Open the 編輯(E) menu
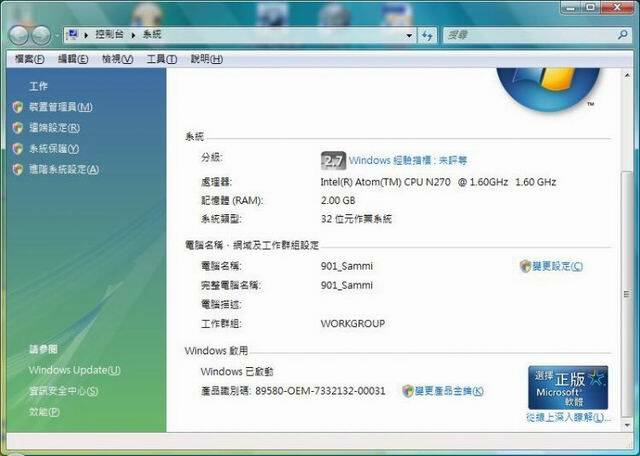Image resolution: width=640 pixels, height=456 pixels. [x=73, y=59]
